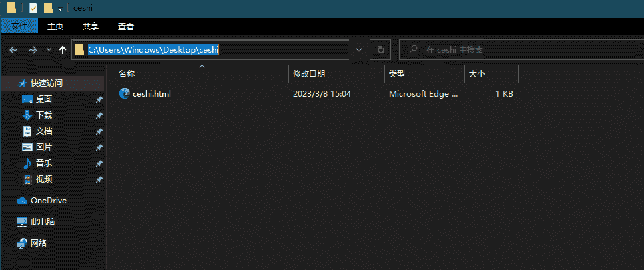644x270 pixels.
Task: Go up one folder level arrow
Action: coord(62,50)
